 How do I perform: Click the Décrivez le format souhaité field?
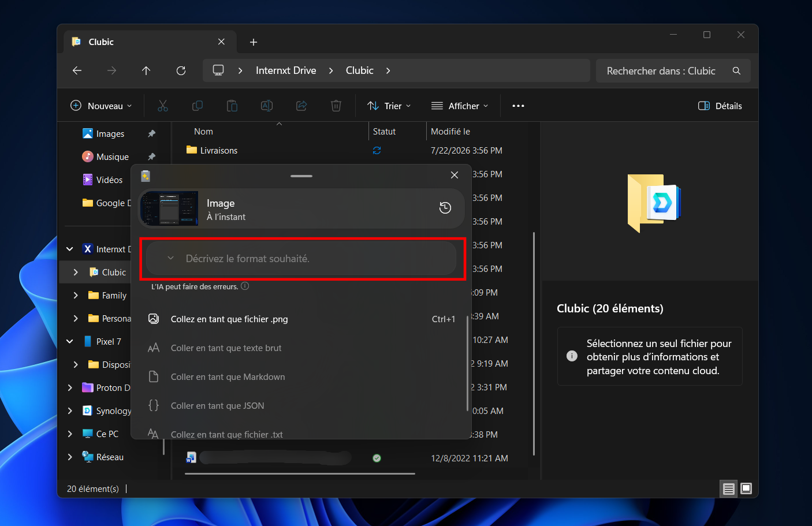coord(301,258)
